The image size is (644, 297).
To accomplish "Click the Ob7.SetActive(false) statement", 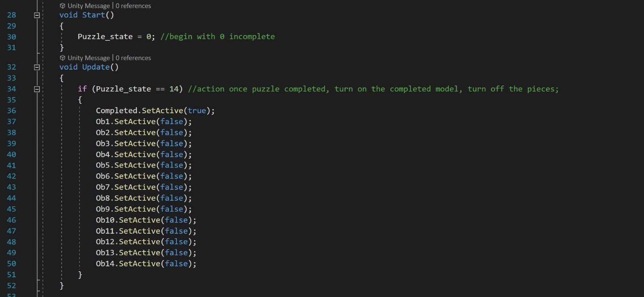I will [x=144, y=187].
